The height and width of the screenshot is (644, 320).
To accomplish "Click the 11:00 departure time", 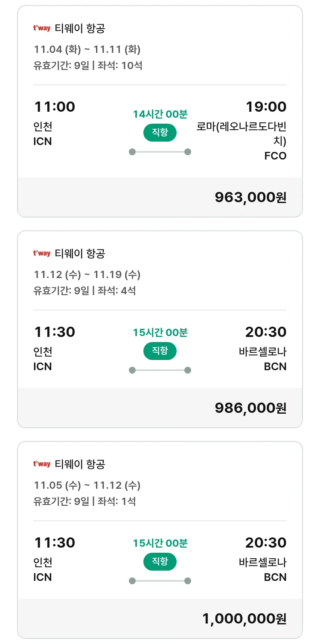I will coord(54,107).
